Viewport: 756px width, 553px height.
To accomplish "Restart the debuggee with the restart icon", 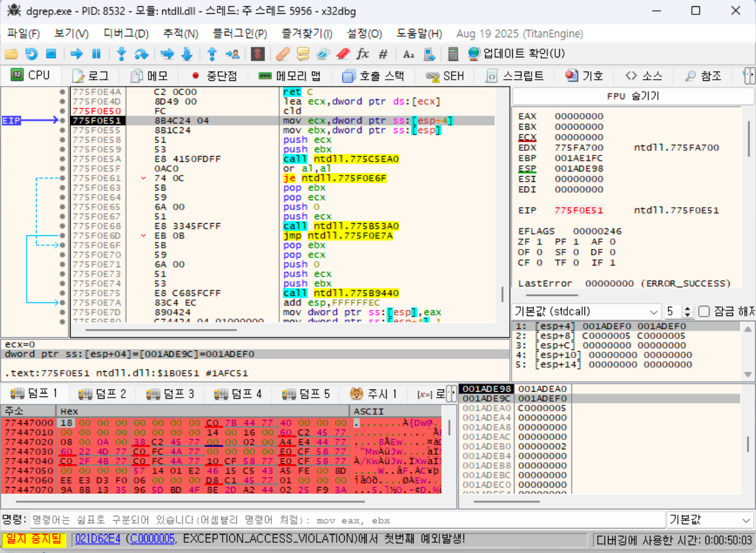I will click(32, 54).
